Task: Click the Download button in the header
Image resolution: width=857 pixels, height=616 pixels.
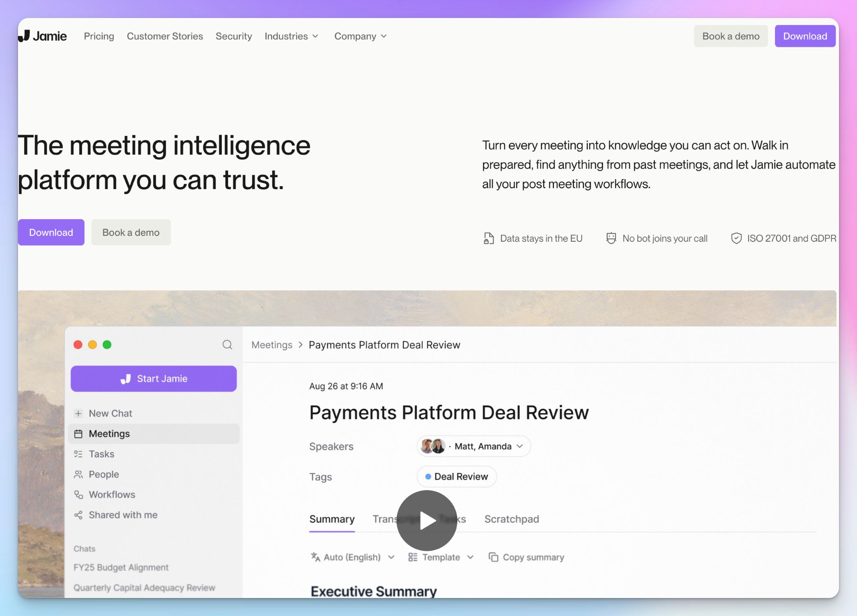Action: click(805, 36)
